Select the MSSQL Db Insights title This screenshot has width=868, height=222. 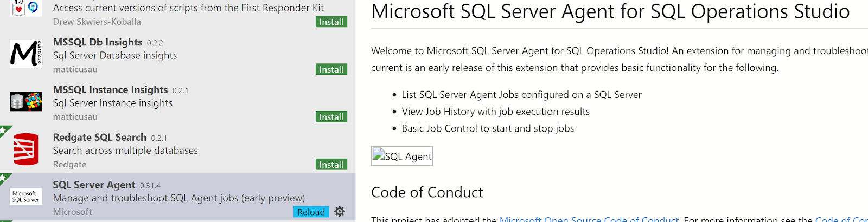[98, 42]
